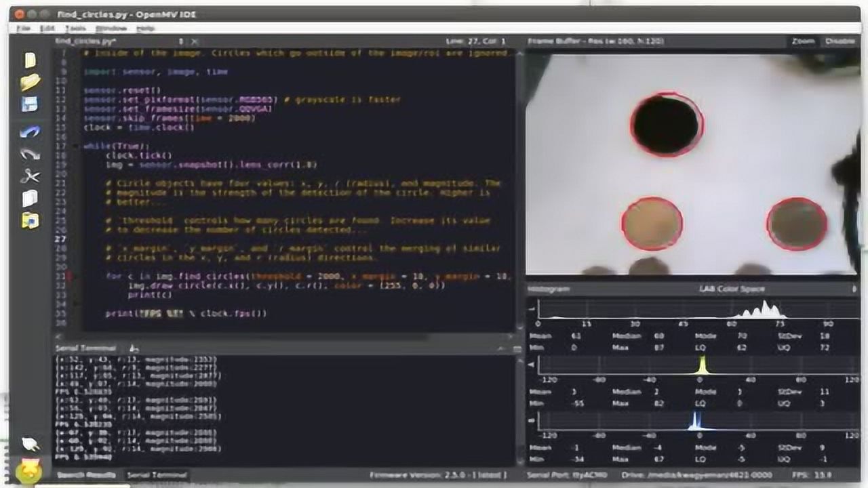Select the Serial Terminal bottom tab
Viewport: 868px width, 488px height.
pos(157,475)
